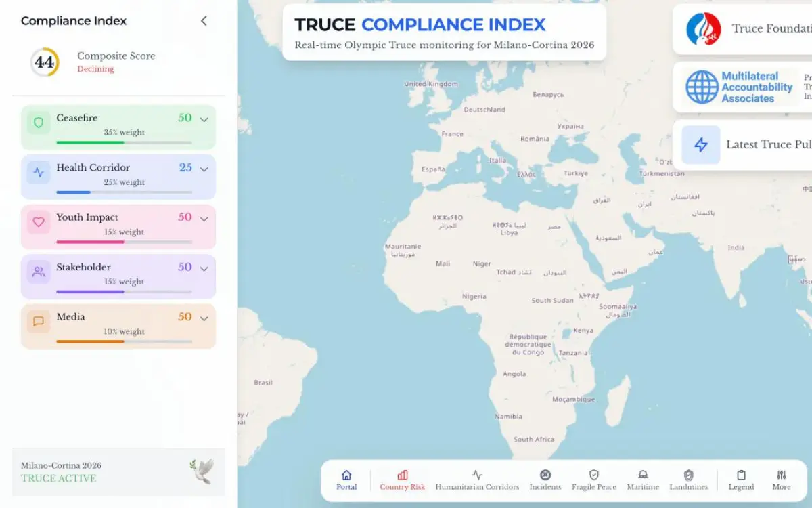
Task: Click the dove truce icon
Action: point(202,471)
